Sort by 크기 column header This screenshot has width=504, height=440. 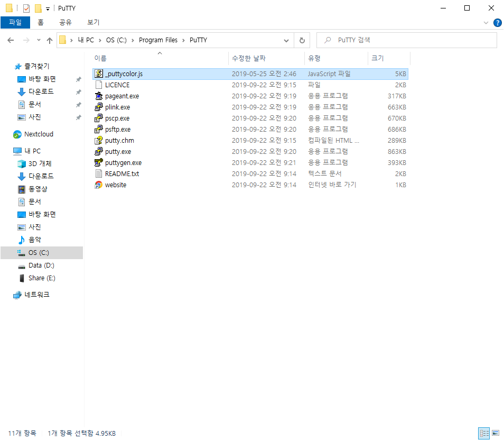[389, 58]
